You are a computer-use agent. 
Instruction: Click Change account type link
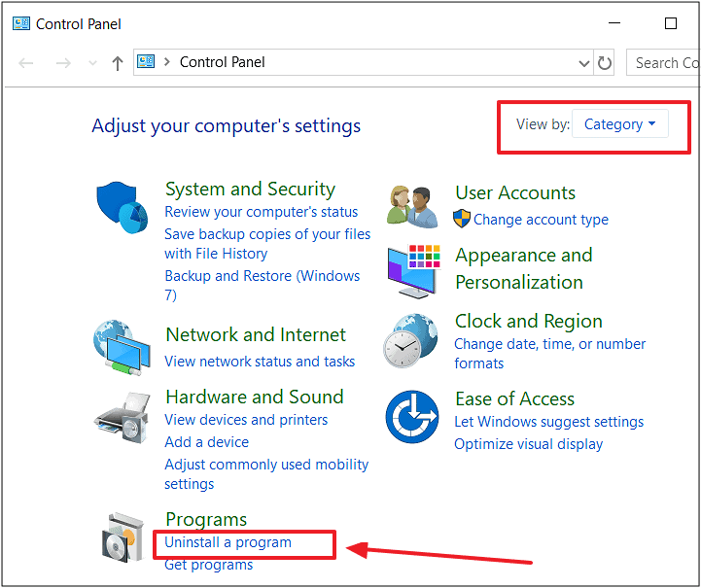(541, 220)
